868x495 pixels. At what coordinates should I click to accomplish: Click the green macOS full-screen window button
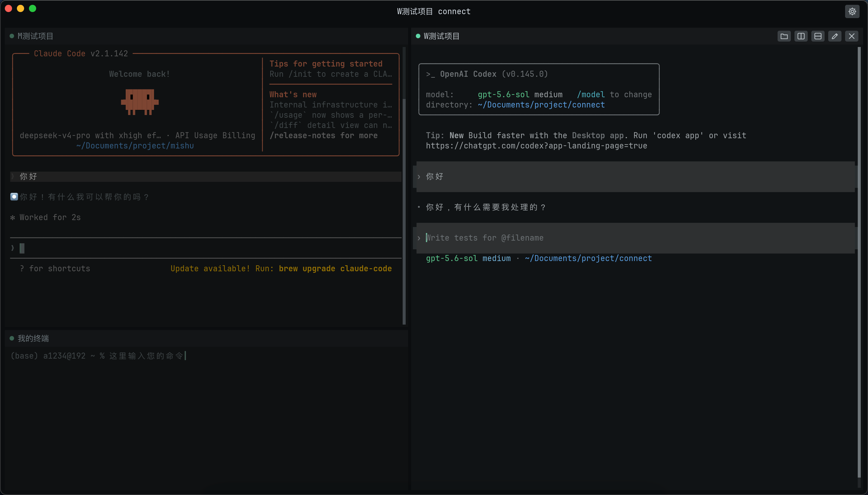[33, 8]
